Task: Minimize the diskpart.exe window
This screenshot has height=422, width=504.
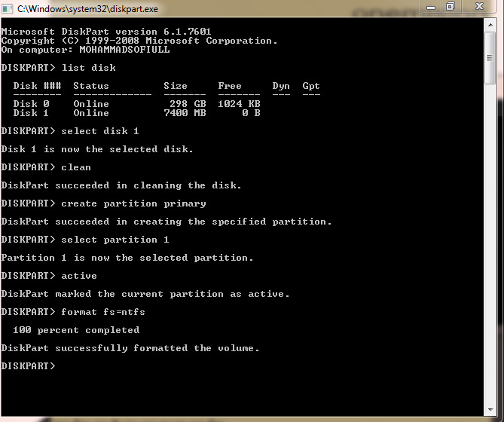Action: click(431, 7)
